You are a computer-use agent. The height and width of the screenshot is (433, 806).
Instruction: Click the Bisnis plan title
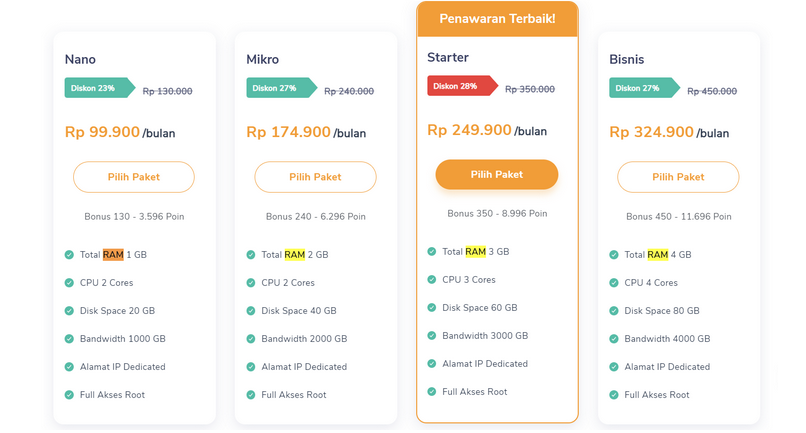[626, 60]
